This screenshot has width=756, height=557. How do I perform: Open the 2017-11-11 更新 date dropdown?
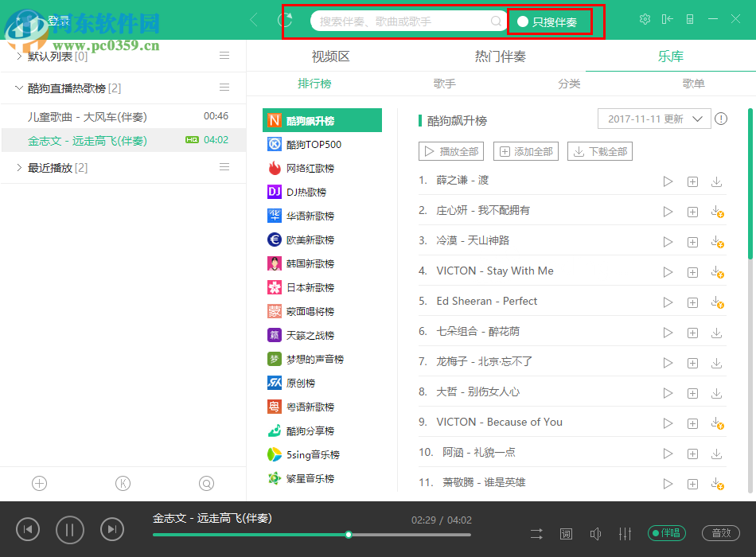pos(653,119)
